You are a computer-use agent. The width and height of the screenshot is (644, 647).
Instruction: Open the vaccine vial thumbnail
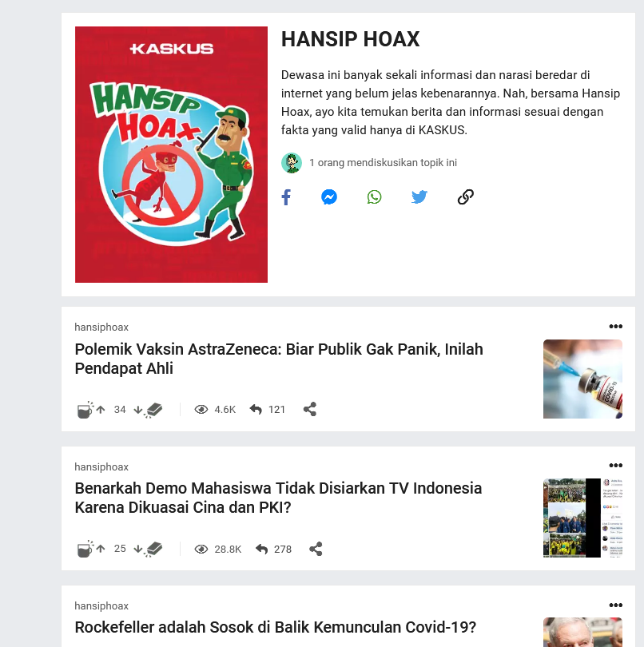click(x=582, y=379)
